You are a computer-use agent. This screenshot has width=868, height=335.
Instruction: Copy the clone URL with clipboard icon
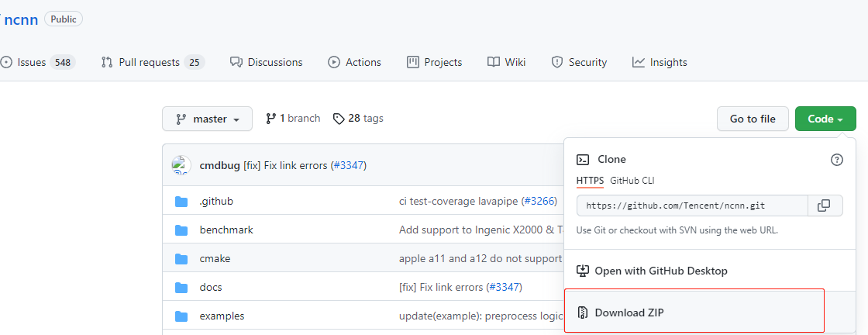click(825, 205)
